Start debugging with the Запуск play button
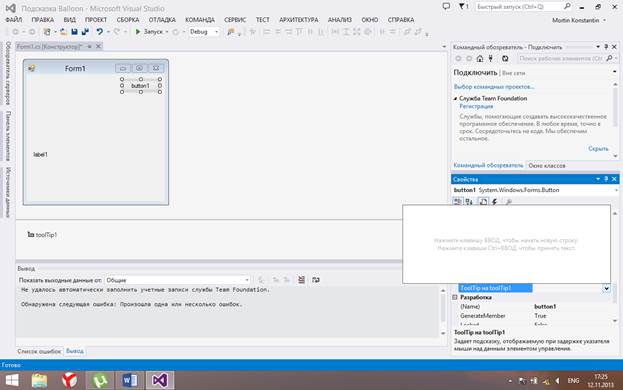Viewport: 623px width, 390px height. 138,32
